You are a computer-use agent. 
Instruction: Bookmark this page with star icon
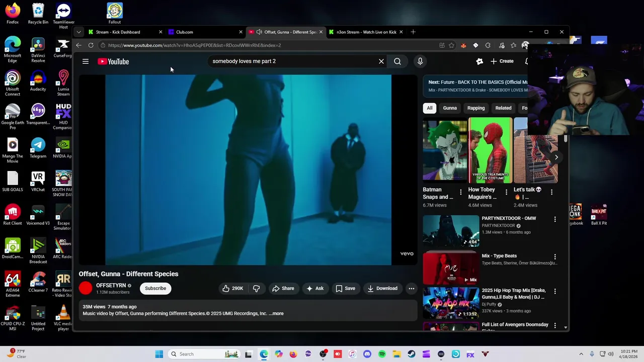tap(452, 45)
